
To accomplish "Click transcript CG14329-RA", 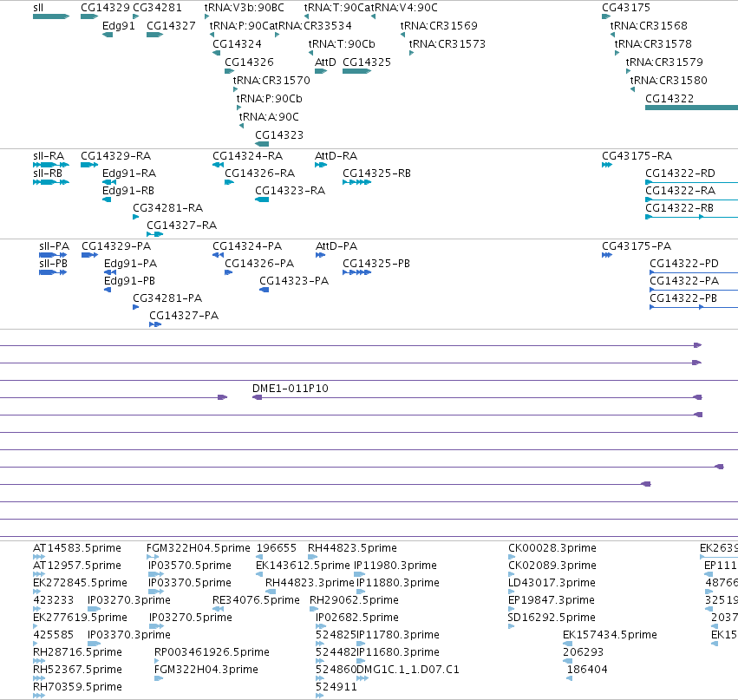I will click(89, 165).
